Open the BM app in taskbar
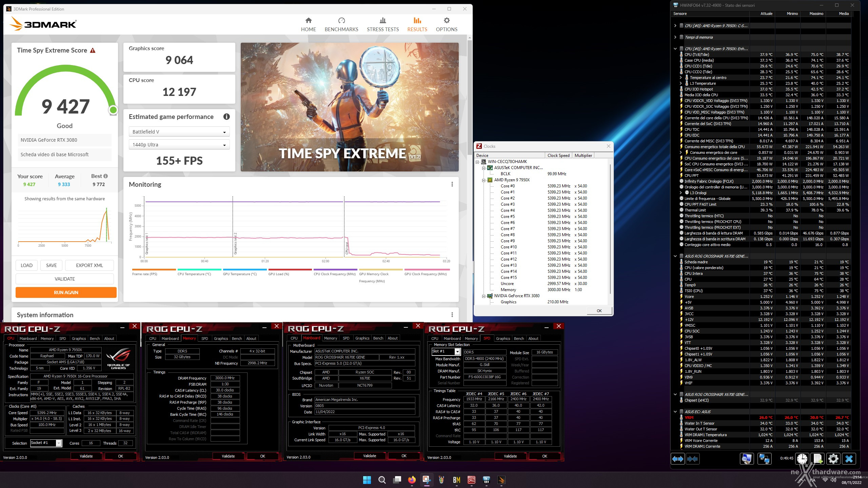This screenshot has width=868, height=488. tap(456, 480)
